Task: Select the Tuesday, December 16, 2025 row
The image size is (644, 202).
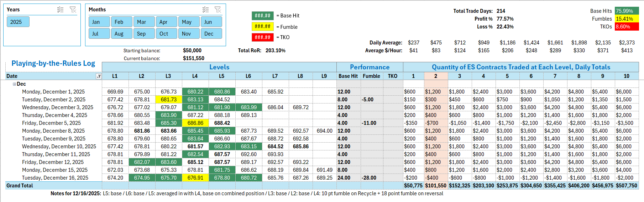Action: [55, 178]
